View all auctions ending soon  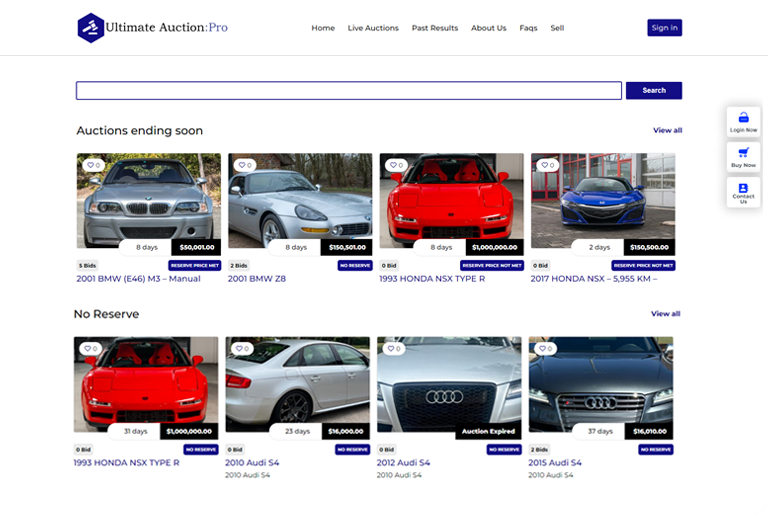(667, 130)
